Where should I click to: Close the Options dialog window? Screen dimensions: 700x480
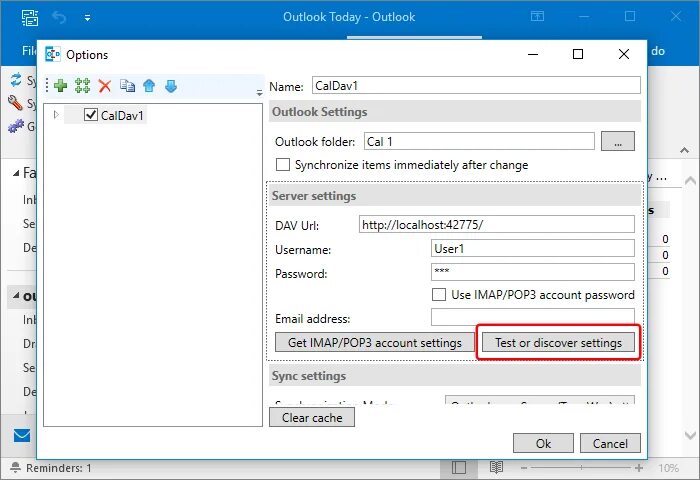(624, 54)
